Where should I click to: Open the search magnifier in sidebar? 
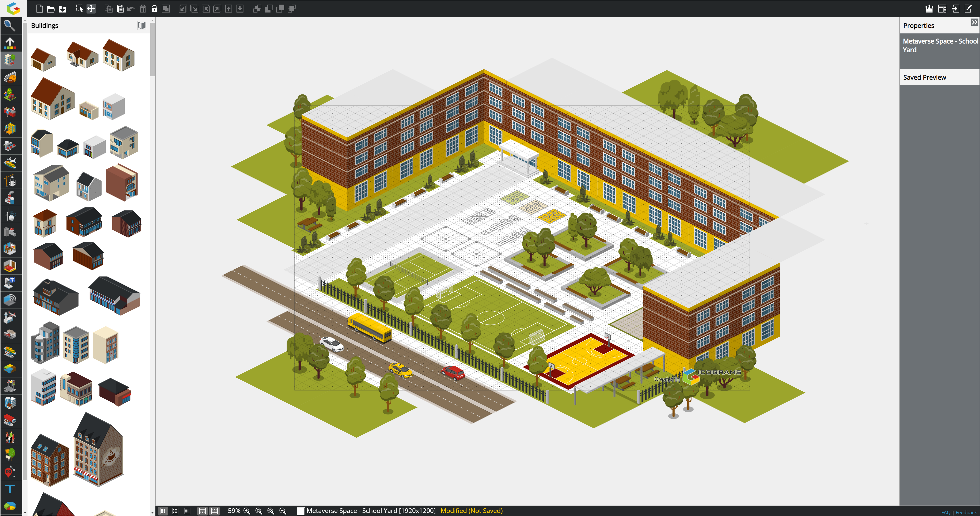click(x=9, y=26)
